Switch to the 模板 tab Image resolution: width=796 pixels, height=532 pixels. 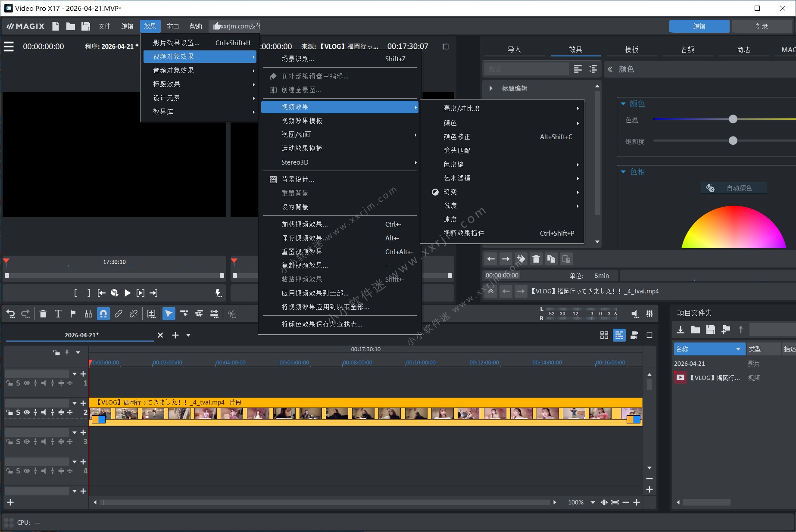[631, 50]
